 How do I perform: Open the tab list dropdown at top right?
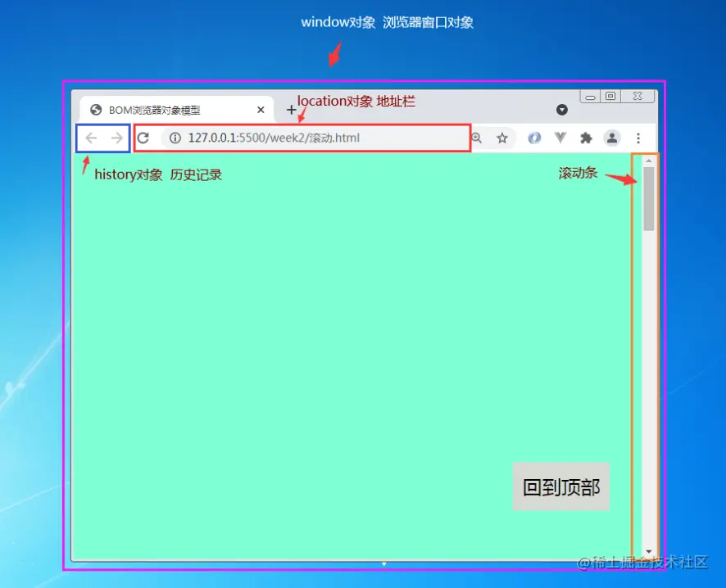pyautogui.click(x=561, y=109)
